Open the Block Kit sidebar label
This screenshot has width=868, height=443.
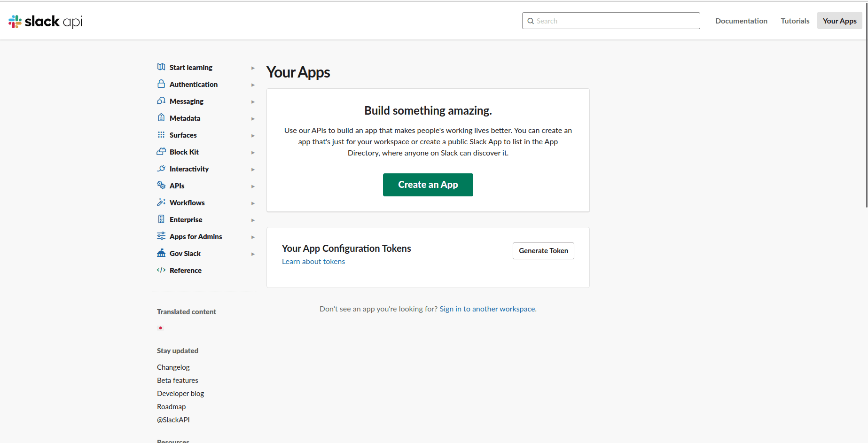[184, 152]
